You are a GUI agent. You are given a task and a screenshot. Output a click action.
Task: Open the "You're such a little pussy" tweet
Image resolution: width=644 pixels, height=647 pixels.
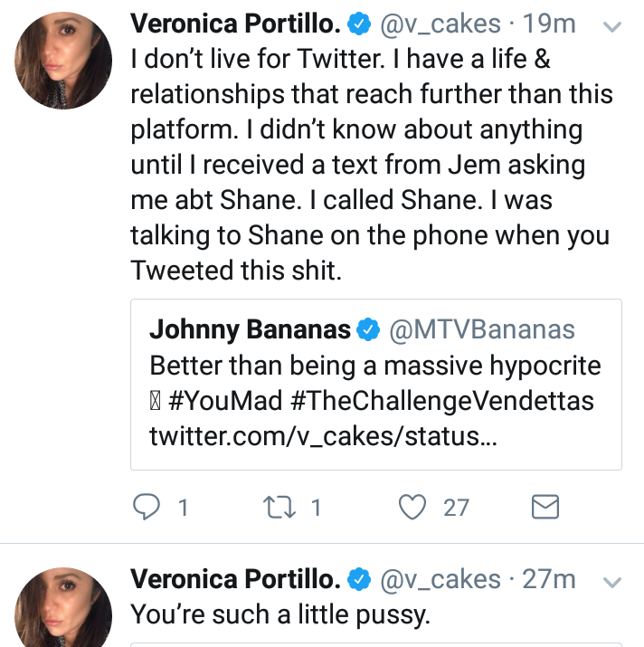[x=280, y=614]
